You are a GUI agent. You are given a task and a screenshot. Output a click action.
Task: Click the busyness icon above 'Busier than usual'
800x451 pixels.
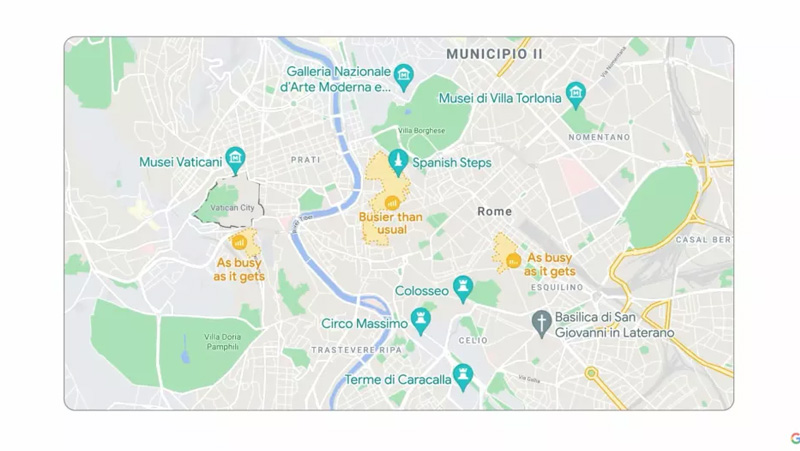pyautogui.click(x=392, y=203)
